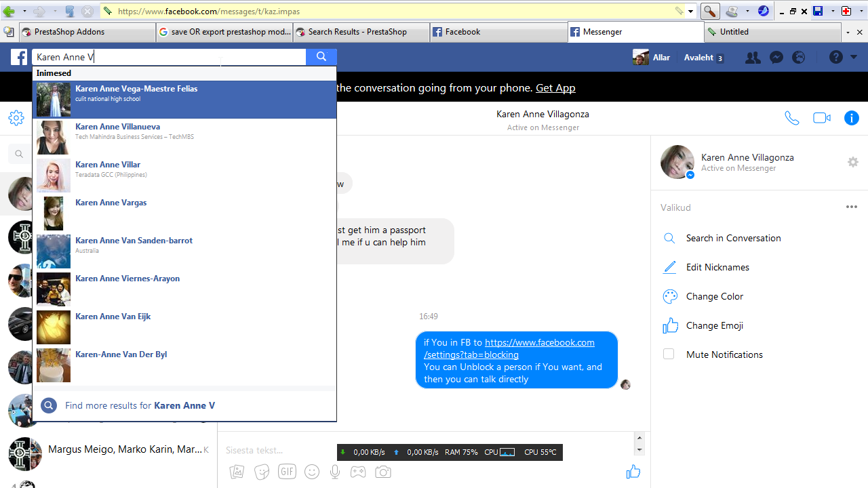868x488 pixels.
Task: Select Karen Anne Viernes-Arayon search result
Action: [184, 289]
